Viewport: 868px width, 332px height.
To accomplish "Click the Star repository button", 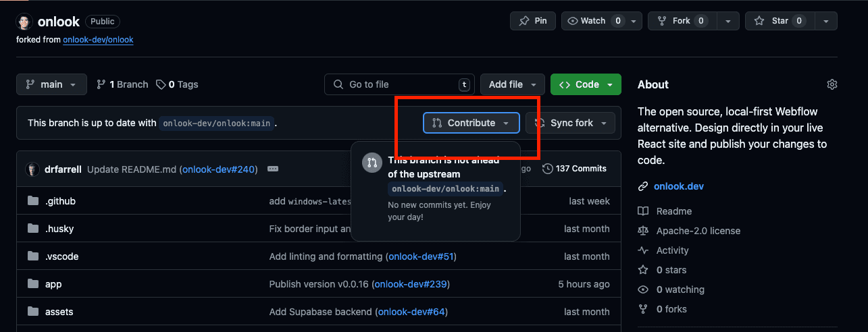I will coord(779,21).
